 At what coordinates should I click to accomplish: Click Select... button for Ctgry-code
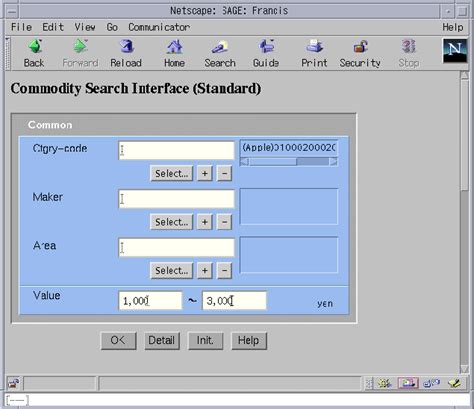[172, 173]
